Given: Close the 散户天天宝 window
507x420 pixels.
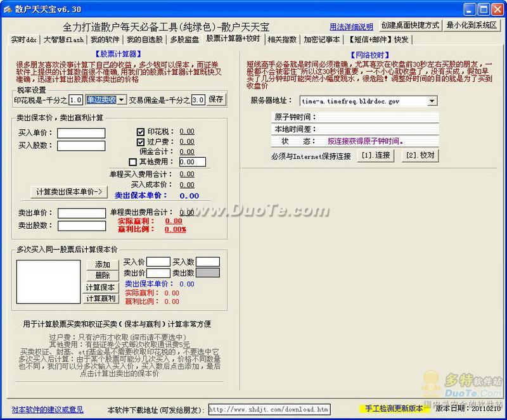Looking at the screenshot, I should [x=497, y=10].
